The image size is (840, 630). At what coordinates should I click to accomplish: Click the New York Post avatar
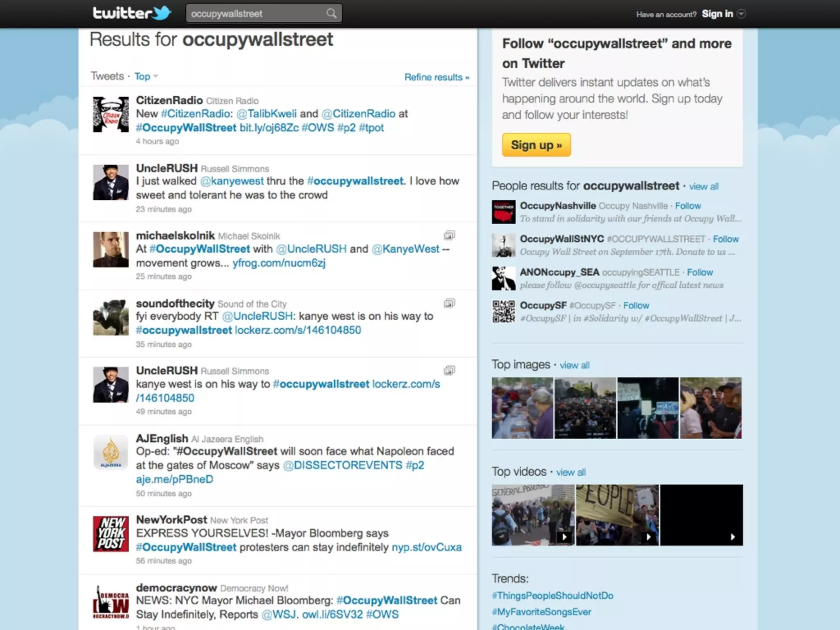[111, 534]
